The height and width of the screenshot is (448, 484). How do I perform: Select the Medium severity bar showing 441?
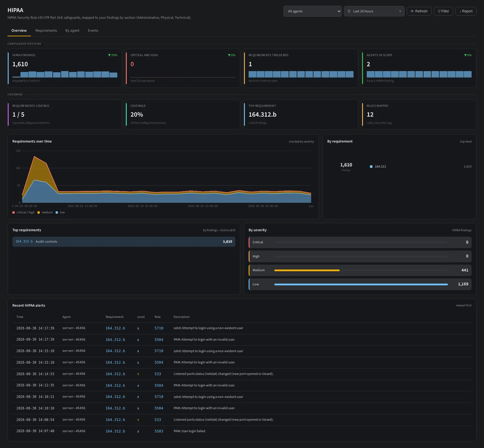(x=360, y=270)
